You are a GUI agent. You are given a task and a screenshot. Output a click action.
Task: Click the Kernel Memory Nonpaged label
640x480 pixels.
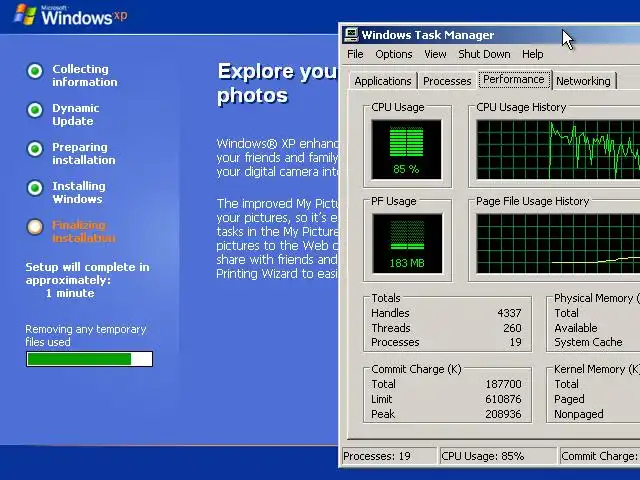tap(578, 414)
